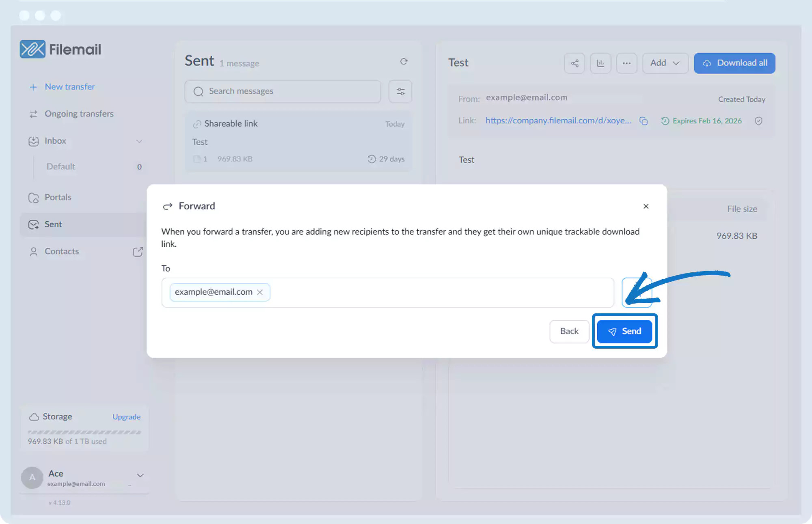Expand the Ace account menu
The width and height of the screenshot is (812, 524).
point(140,475)
